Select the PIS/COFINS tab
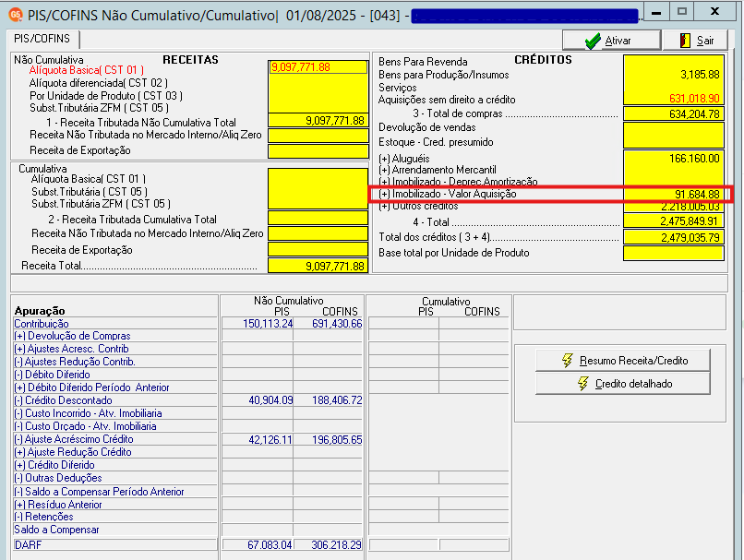 tap(42, 39)
